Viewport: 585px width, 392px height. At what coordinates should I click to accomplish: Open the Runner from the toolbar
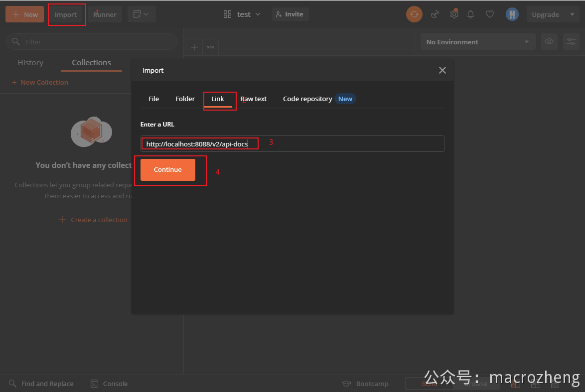point(105,14)
